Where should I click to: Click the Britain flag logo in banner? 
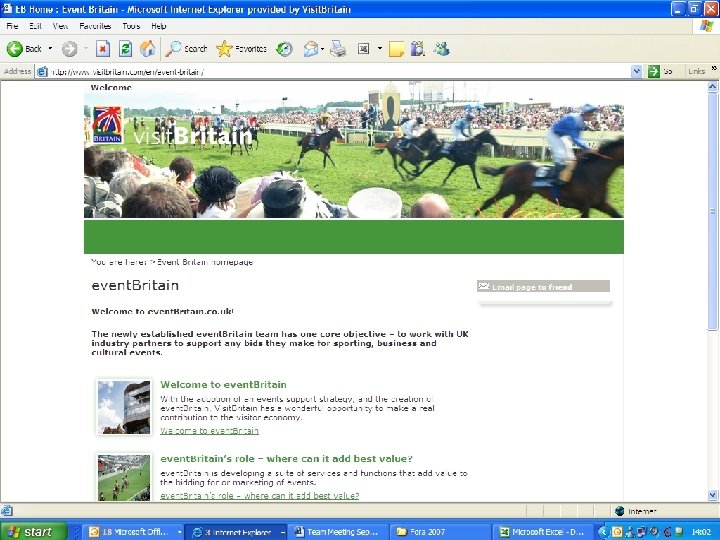click(x=108, y=125)
